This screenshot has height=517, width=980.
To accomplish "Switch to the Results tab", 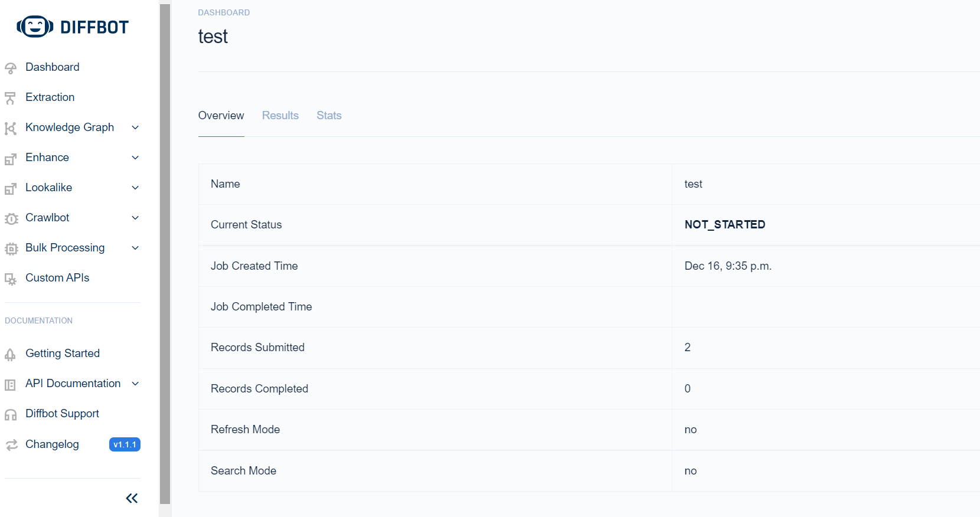I will pyautogui.click(x=280, y=116).
